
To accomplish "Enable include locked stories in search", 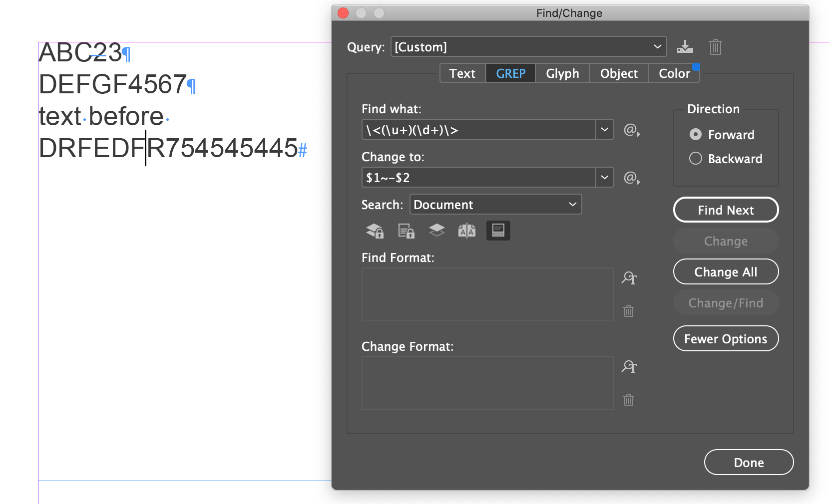I will (406, 230).
